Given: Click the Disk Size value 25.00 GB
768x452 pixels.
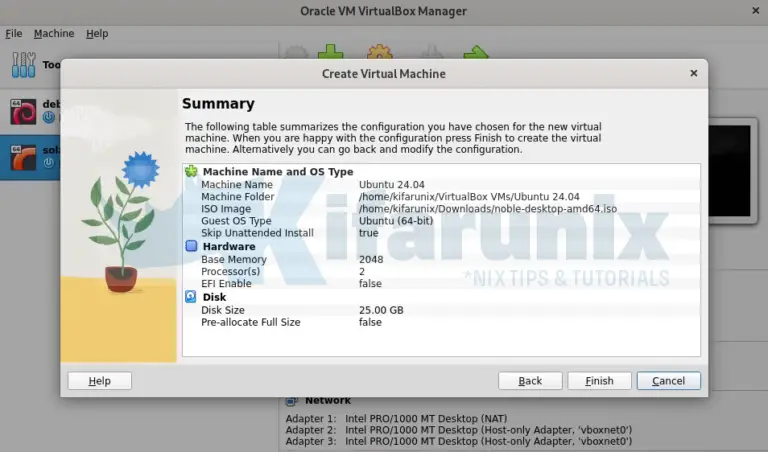Looking at the screenshot, I should 381,310.
